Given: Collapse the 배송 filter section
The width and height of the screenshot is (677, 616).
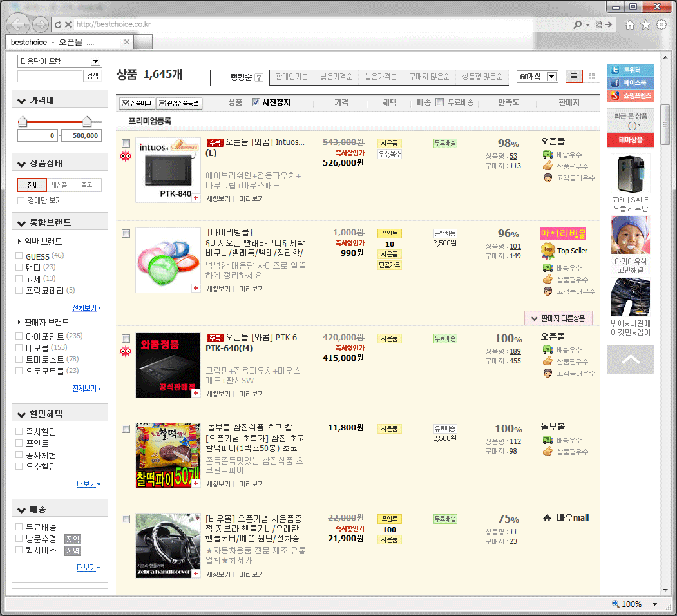Looking at the screenshot, I should click(22, 510).
